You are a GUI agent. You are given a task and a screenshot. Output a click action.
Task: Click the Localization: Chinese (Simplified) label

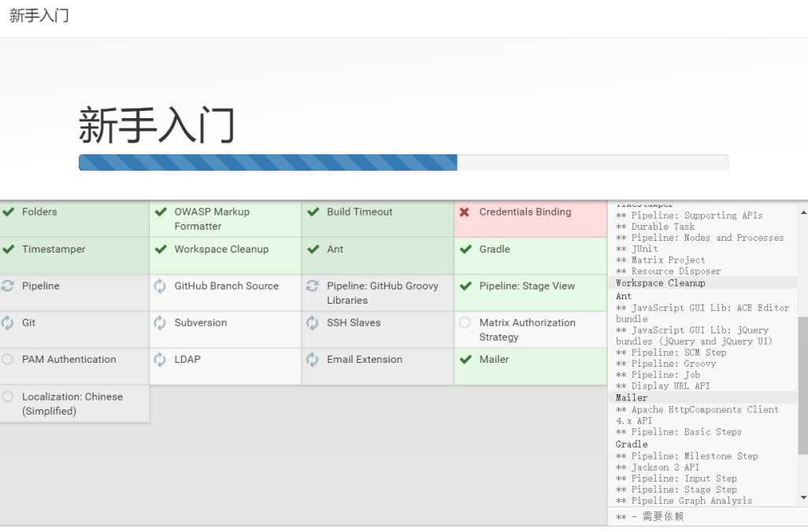pos(72,404)
